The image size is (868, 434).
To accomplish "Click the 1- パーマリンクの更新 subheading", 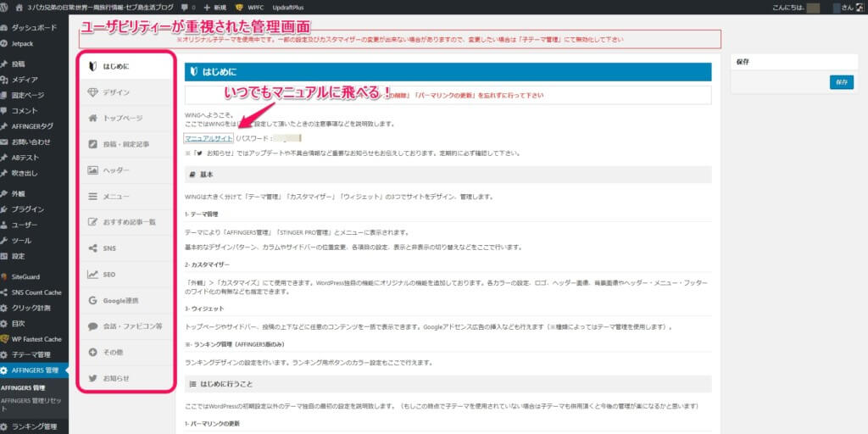I will point(212,424).
